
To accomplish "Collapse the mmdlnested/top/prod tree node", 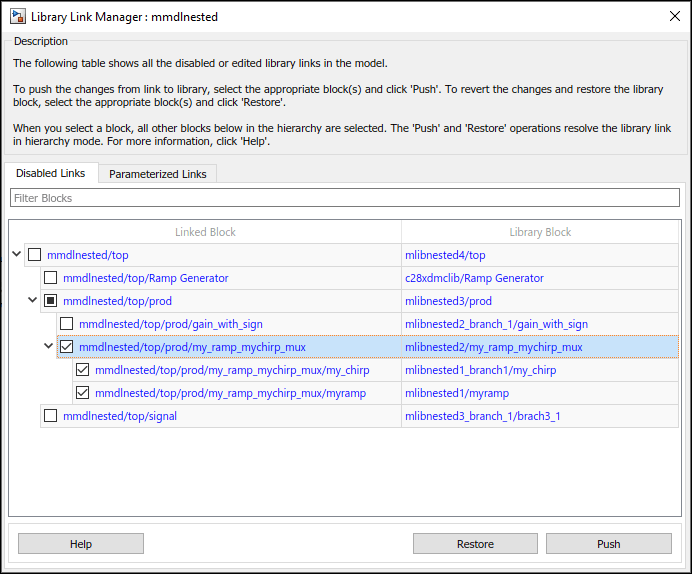I will point(33,301).
